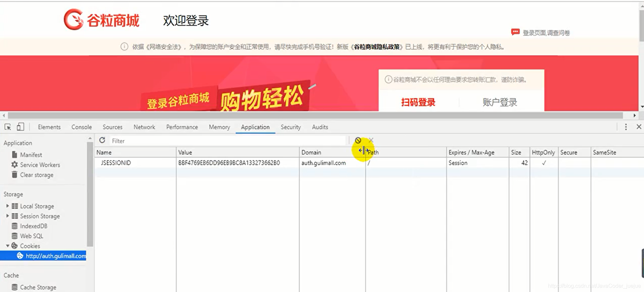Image resolution: width=644 pixels, height=292 pixels.
Task: Refresh the cookies table
Action: click(102, 140)
